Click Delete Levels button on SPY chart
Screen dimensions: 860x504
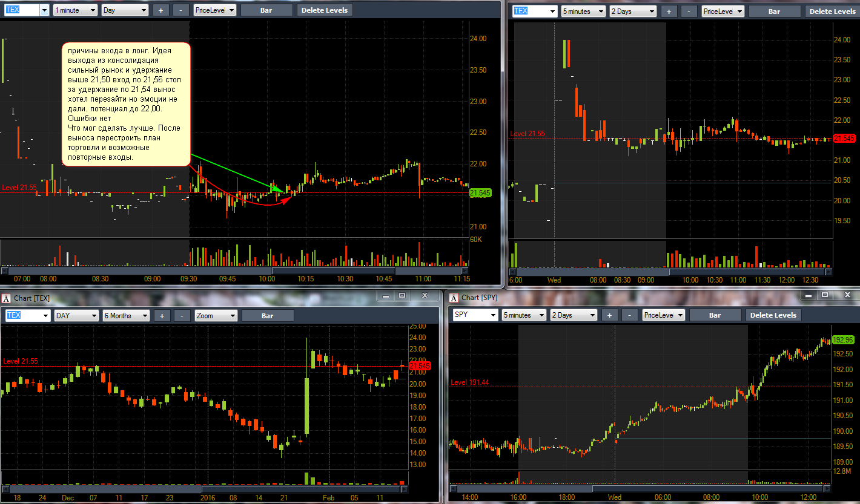pos(773,315)
